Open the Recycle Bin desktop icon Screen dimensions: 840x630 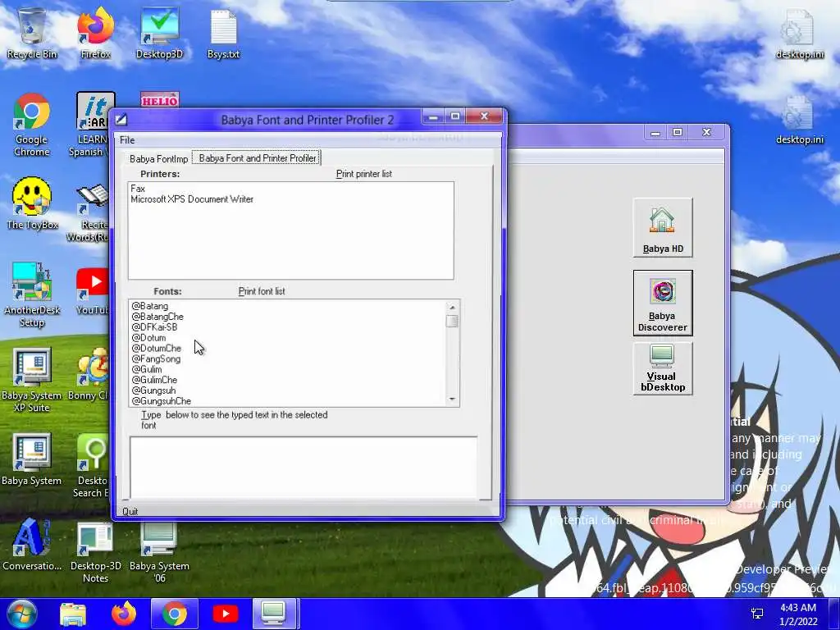pyautogui.click(x=32, y=33)
